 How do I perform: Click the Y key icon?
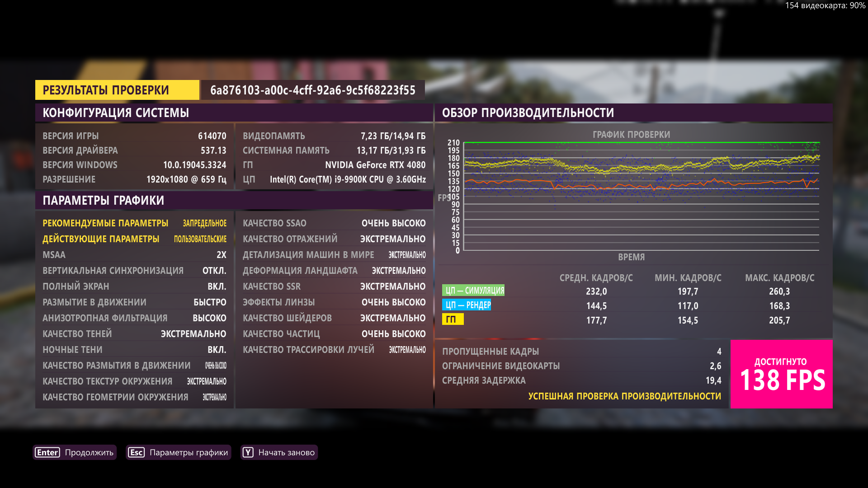click(x=248, y=452)
